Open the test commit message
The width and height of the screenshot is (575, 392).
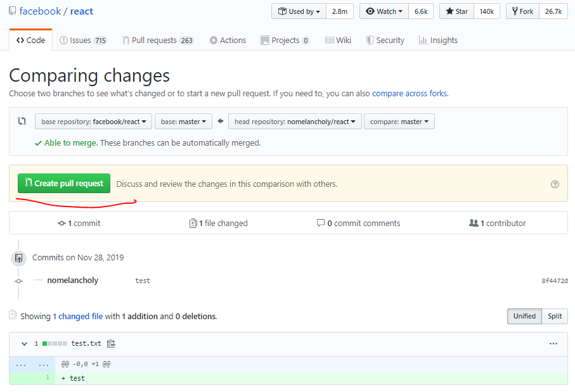click(143, 281)
